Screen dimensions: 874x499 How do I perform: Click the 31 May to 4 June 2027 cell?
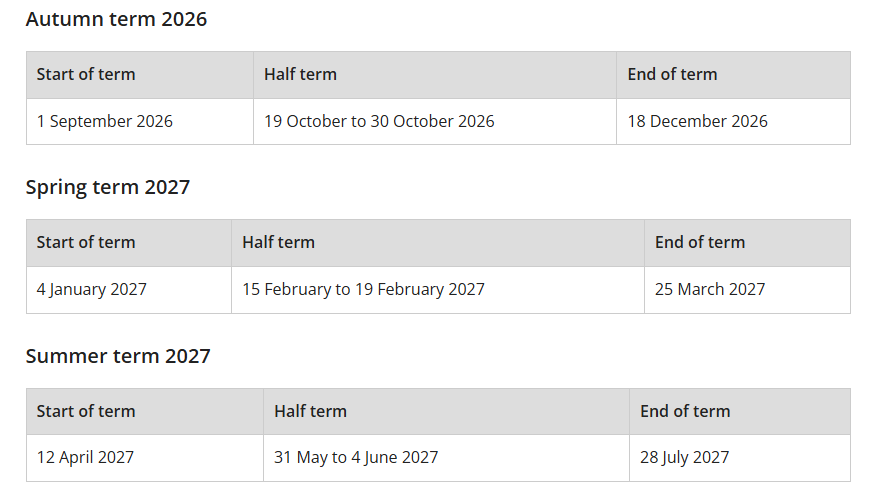click(x=356, y=457)
